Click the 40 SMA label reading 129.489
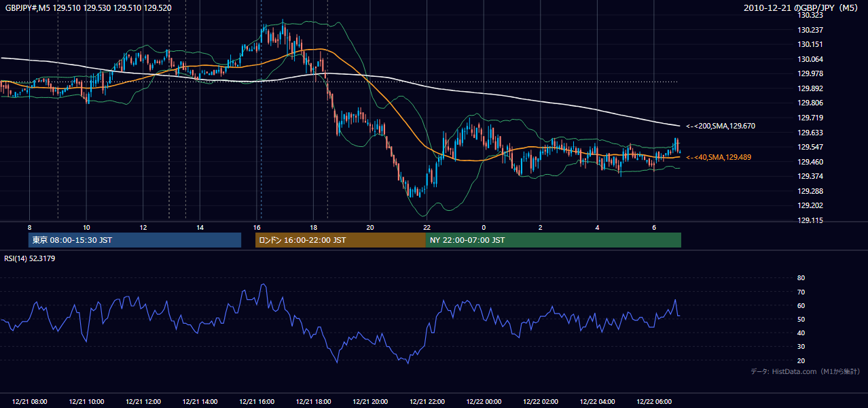The image size is (868, 408). [x=719, y=157]
